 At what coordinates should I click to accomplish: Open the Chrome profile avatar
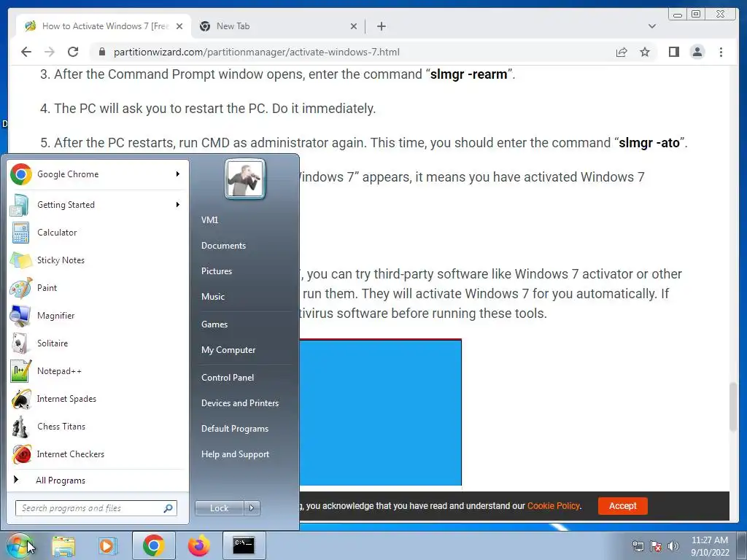tap(697, 52)
